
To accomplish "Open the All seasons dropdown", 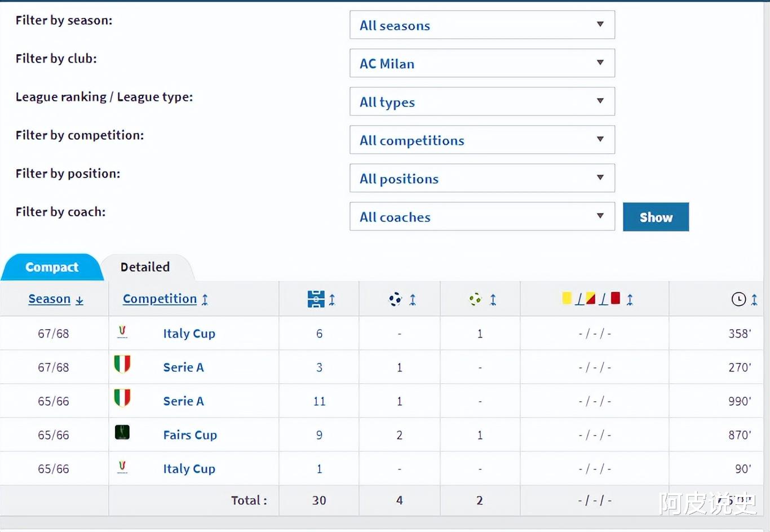I will [482, 25].
